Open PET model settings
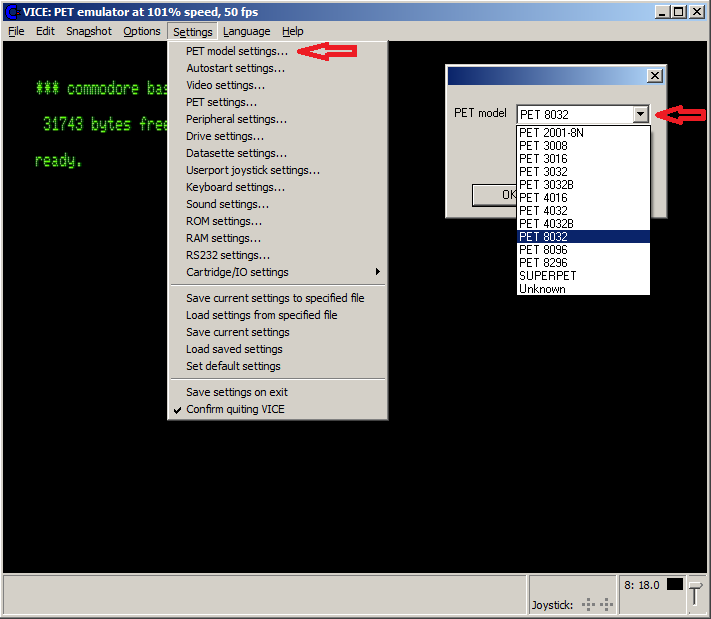Screen dimensions: 711x619 pyautogui.click(x=278, y=51)
